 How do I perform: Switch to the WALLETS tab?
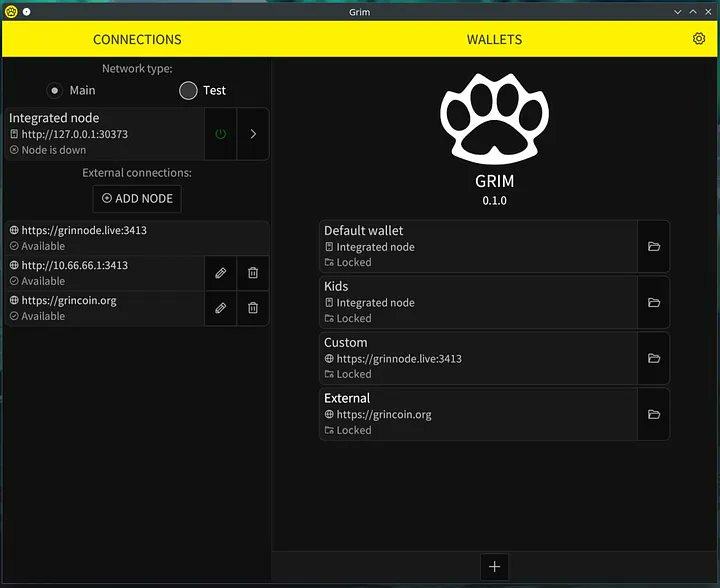[x=495, y=39]
